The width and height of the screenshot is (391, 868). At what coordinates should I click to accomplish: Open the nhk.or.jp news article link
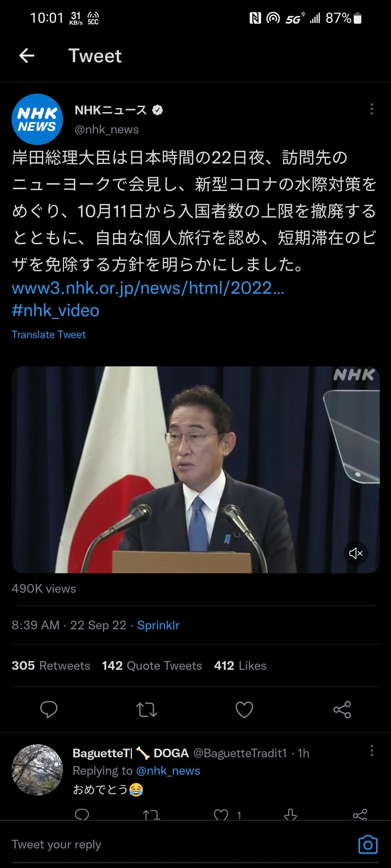(148, 288)
